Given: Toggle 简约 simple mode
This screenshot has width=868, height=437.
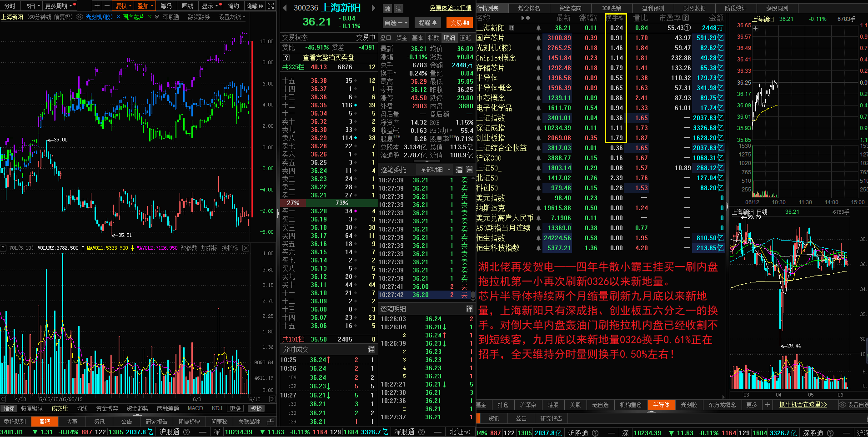Looking at the screenshot, I should (233, 6).
